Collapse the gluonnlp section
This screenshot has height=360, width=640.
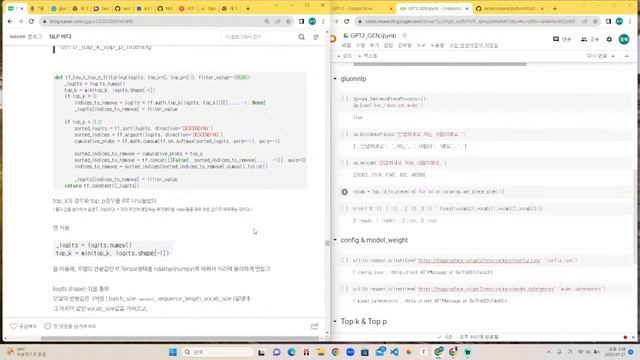pyautogui.click(x=335, y=79)
